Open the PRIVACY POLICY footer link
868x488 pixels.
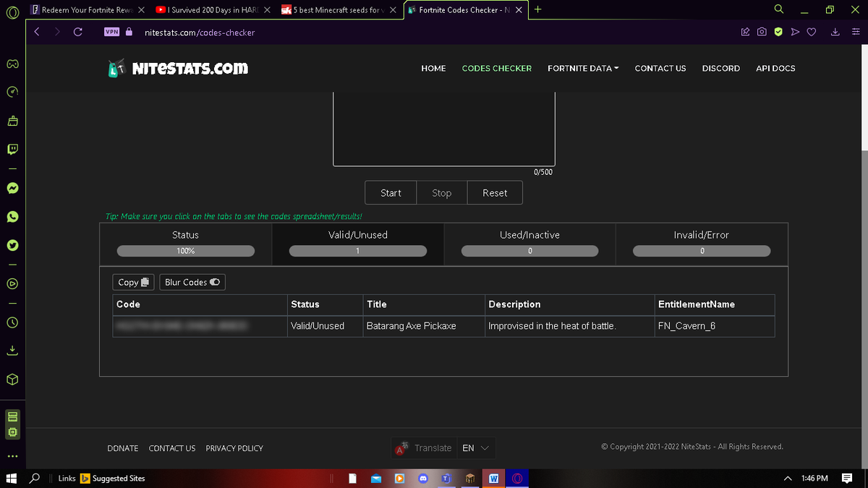234,448
